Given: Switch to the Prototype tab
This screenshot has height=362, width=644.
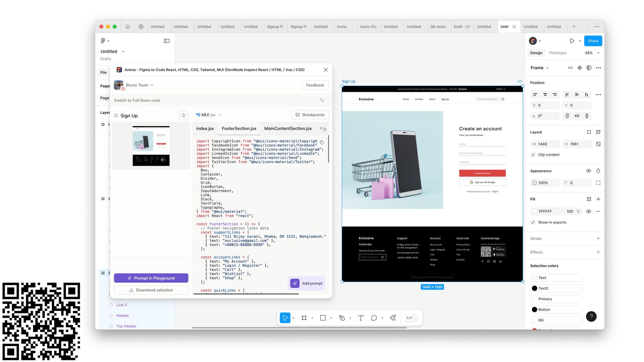Looking at the screenshot, I should (557, 53).
